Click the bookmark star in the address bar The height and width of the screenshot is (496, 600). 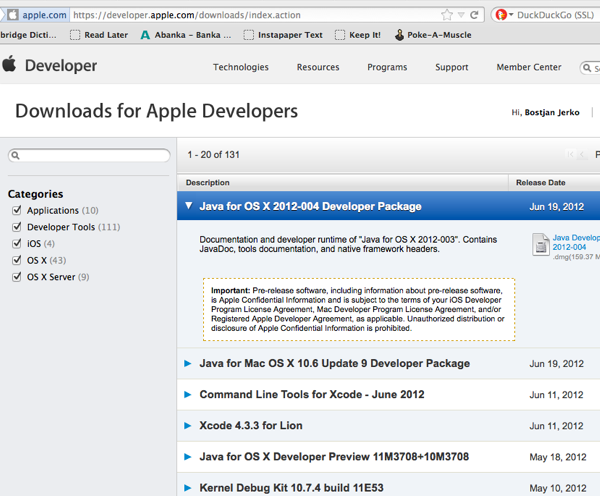point(447,15)
